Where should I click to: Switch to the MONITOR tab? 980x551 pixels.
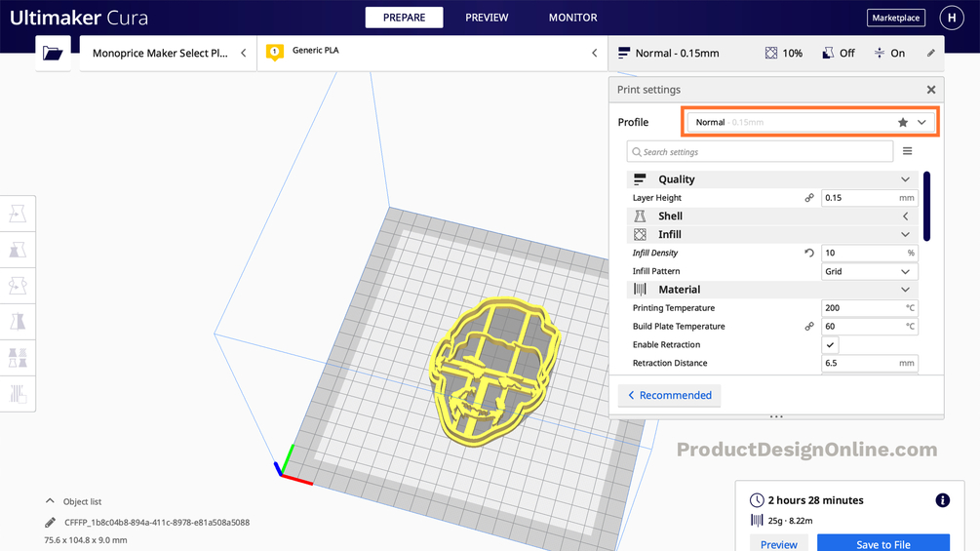click(573, 18)
